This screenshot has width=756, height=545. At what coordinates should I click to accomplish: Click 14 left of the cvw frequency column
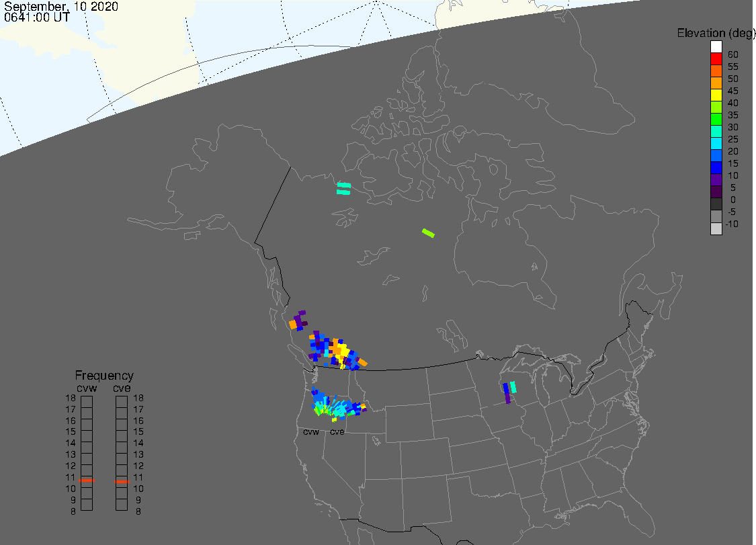click(x=71, y=443)
